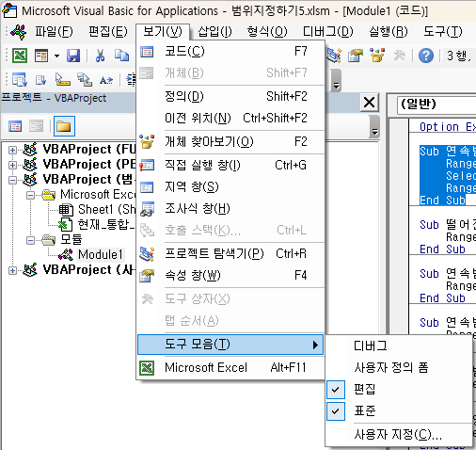
Task: Click the List Constants edit toolbar icon
Action: click(41, 80)
